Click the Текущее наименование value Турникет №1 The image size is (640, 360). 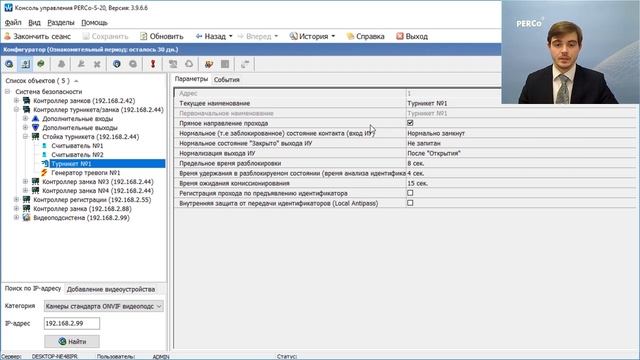(427, 103)
